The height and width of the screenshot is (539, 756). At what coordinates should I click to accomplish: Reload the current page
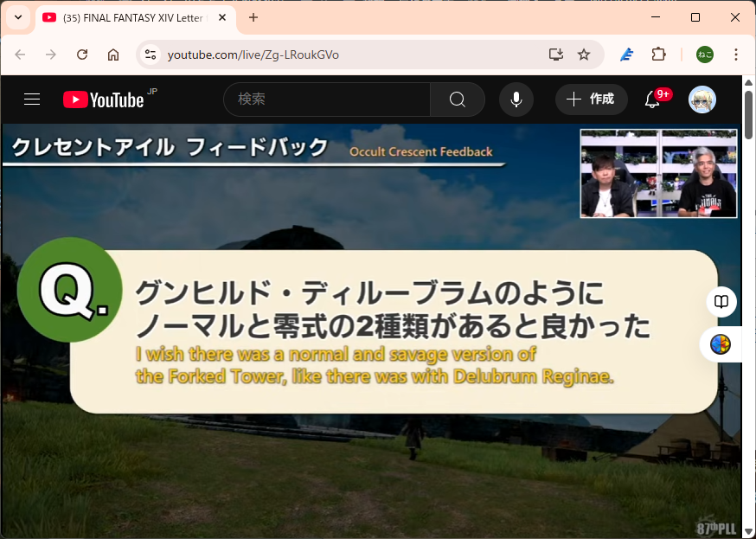point(82,55)
